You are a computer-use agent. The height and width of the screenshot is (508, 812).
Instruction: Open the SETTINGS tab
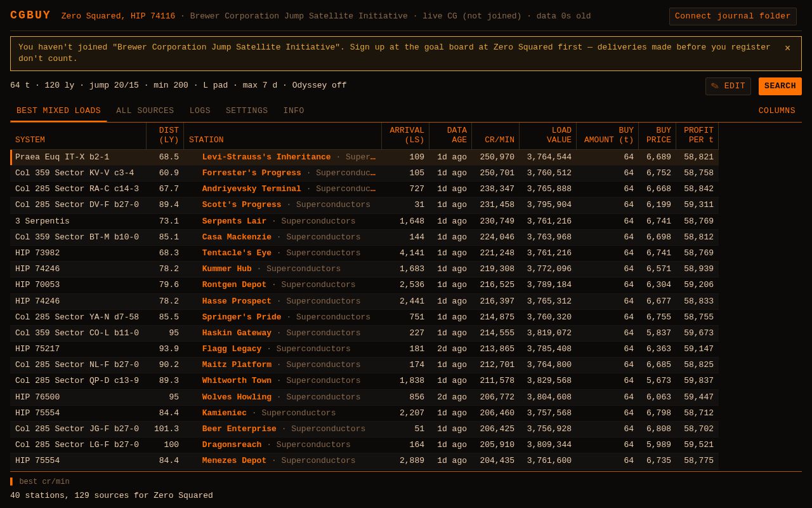[x=247, y=111]
